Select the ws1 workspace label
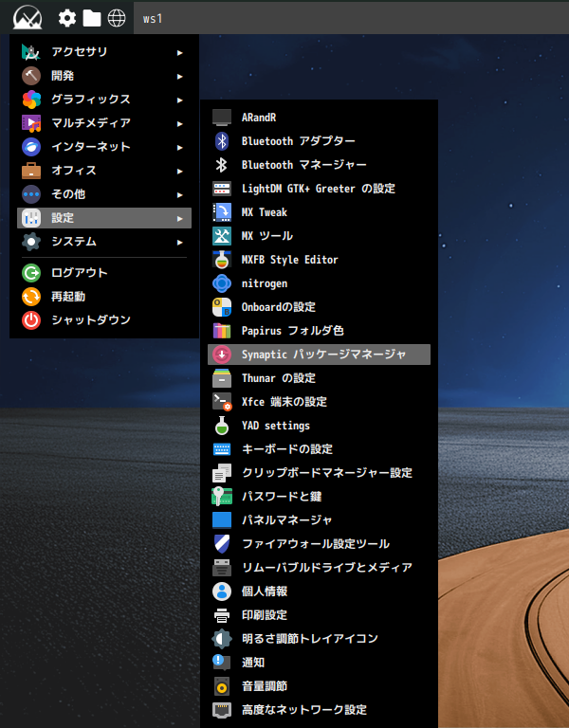This screenshot has width=569, height=728. coord(153,19)
